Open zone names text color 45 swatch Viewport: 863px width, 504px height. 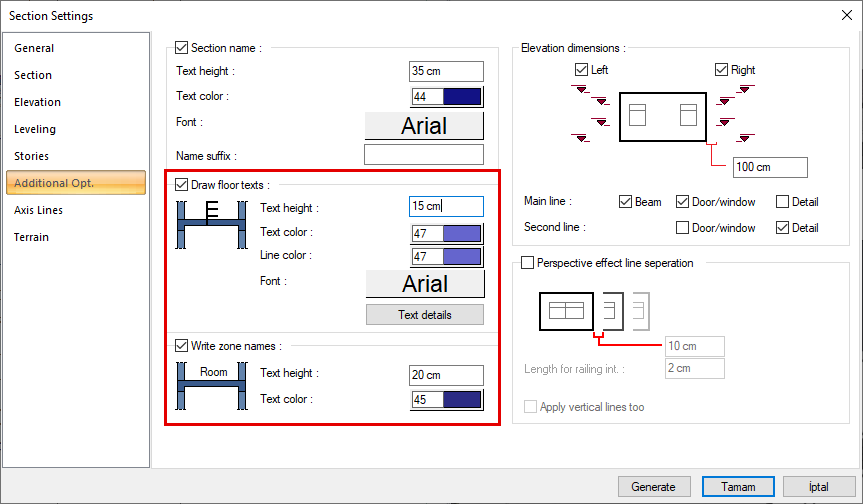point(447,400)
